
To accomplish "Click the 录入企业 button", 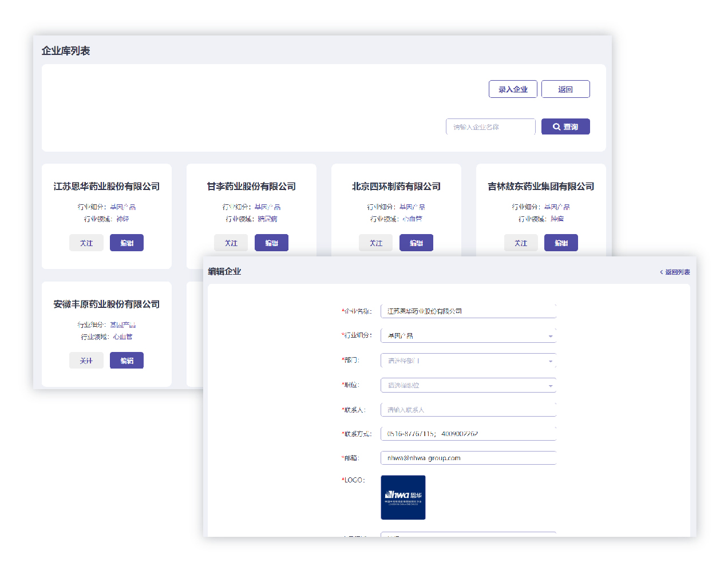I will click(x=512, y=89).
